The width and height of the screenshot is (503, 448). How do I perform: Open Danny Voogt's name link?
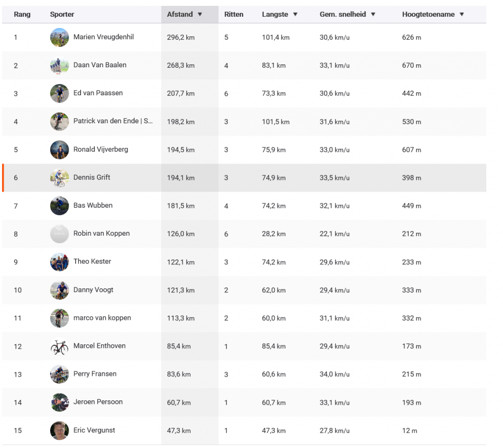pos(93,290)
